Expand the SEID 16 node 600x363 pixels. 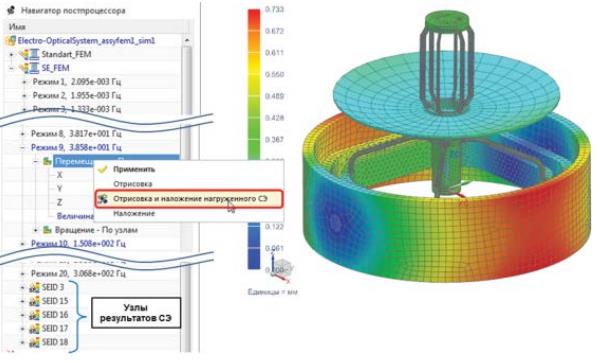[22, 315]
